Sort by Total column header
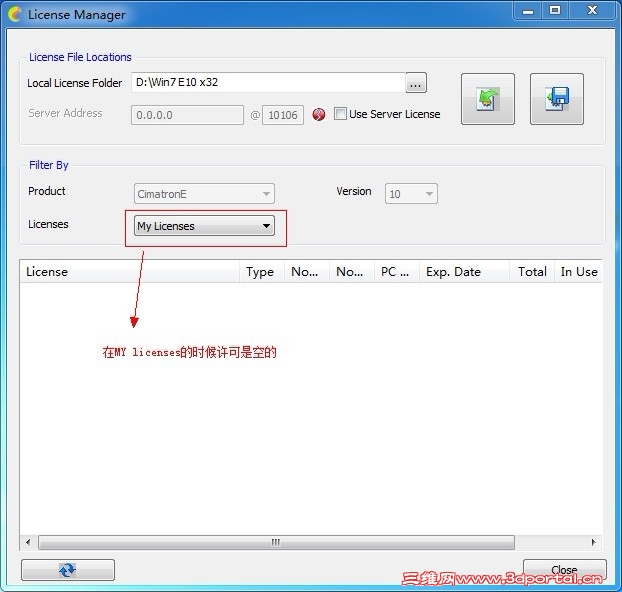Screen dimensions: 622x592 532,272
